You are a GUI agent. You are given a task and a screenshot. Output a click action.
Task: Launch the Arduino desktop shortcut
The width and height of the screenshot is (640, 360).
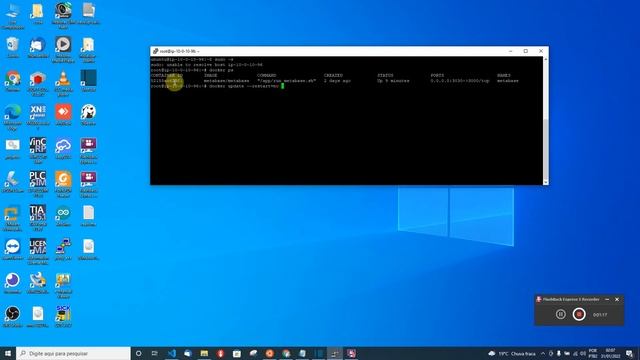coord(63,216)
